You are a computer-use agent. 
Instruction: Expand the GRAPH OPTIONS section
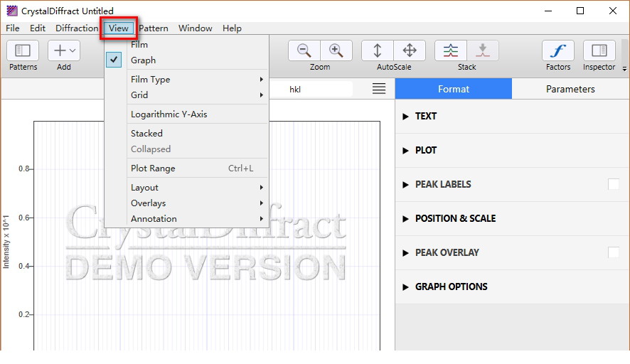click(x=405, y=287)
